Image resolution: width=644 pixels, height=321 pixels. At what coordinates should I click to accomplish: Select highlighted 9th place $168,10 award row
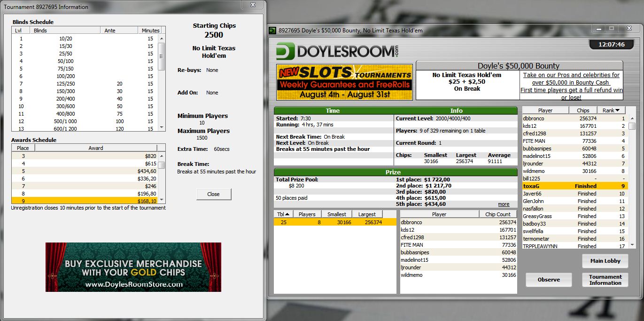(85, 201)
